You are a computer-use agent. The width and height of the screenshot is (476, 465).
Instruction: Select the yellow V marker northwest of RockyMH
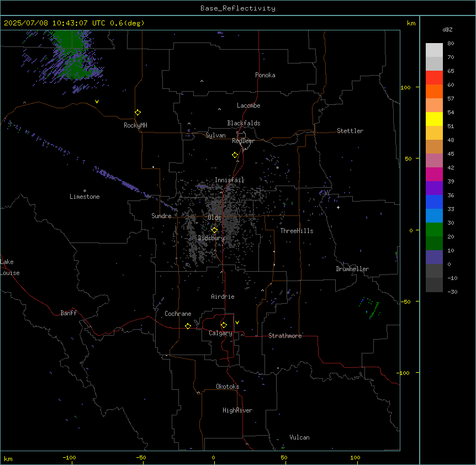click(x=97, y=102)
